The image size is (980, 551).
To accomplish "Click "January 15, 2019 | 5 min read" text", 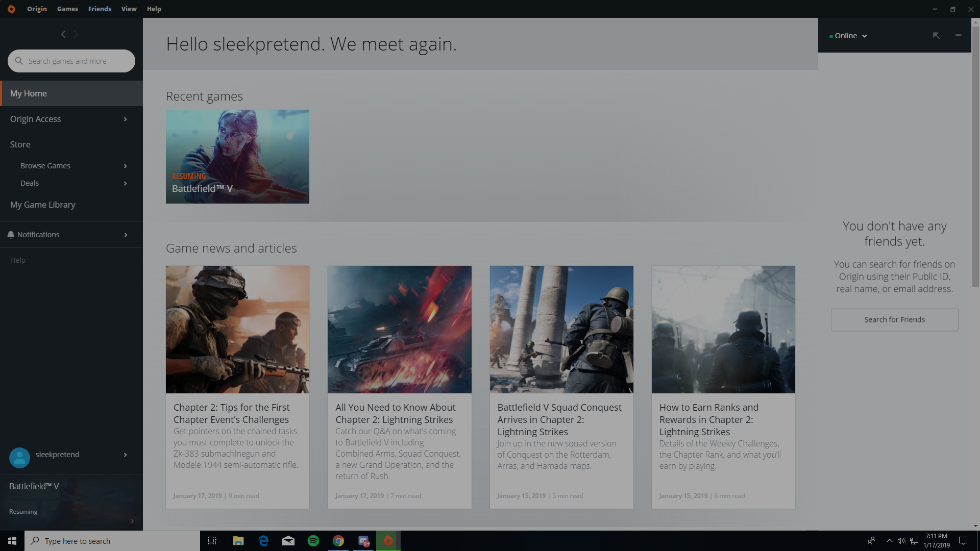I will point(540,496).
